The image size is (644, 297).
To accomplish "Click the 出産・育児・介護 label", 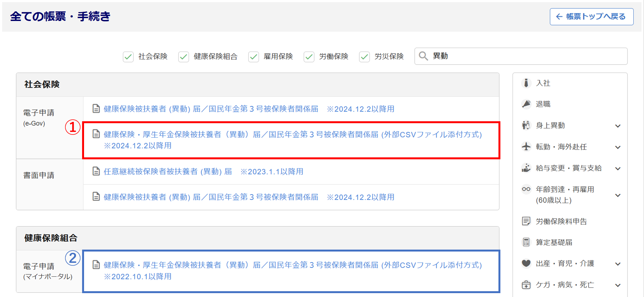I will coord(565,263).
